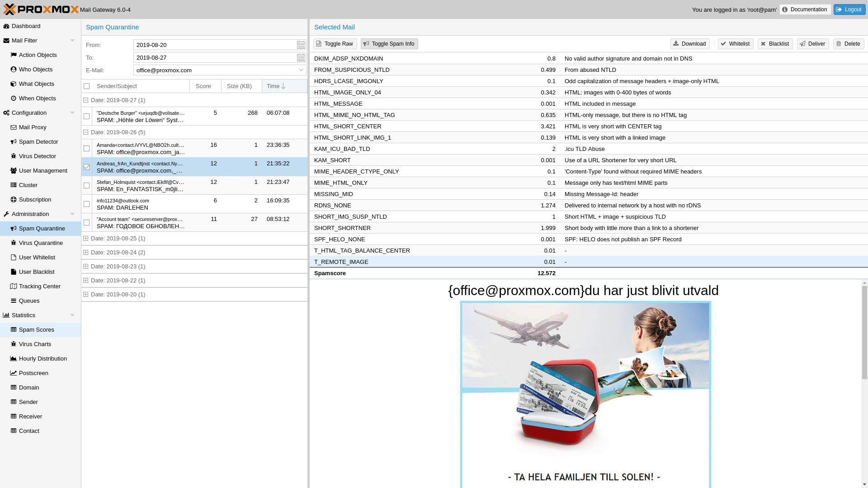Check the Deutsche Burger mail checkbox
Viewport: 868px width, 488px height.
coord(87,117)
